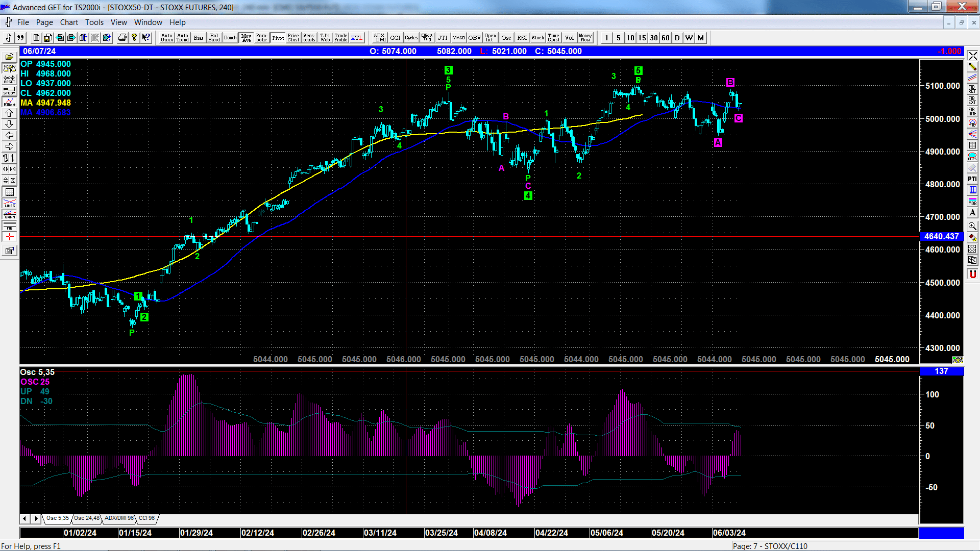Click the print icon in the toolbar
This screenshot has height=551, width=980.
(x=122, y=38)
